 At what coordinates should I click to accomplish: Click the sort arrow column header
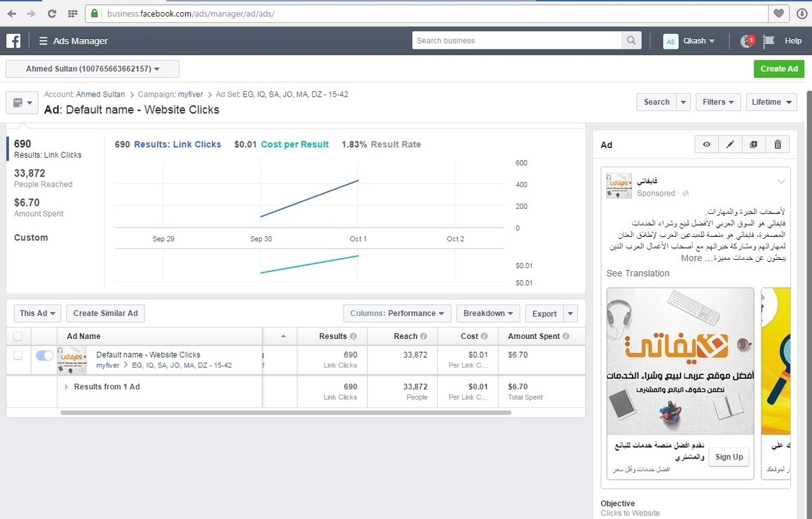click(x=283, y=336)
